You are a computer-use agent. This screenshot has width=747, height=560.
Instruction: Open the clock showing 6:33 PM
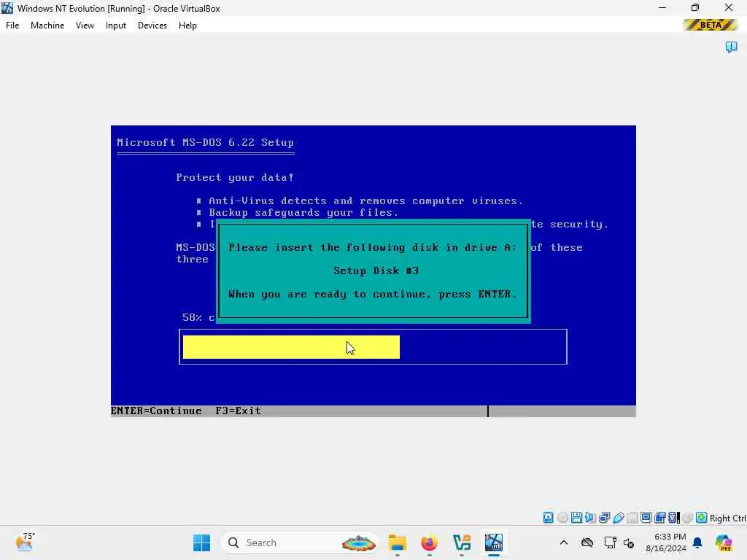(x=665, y=542)
